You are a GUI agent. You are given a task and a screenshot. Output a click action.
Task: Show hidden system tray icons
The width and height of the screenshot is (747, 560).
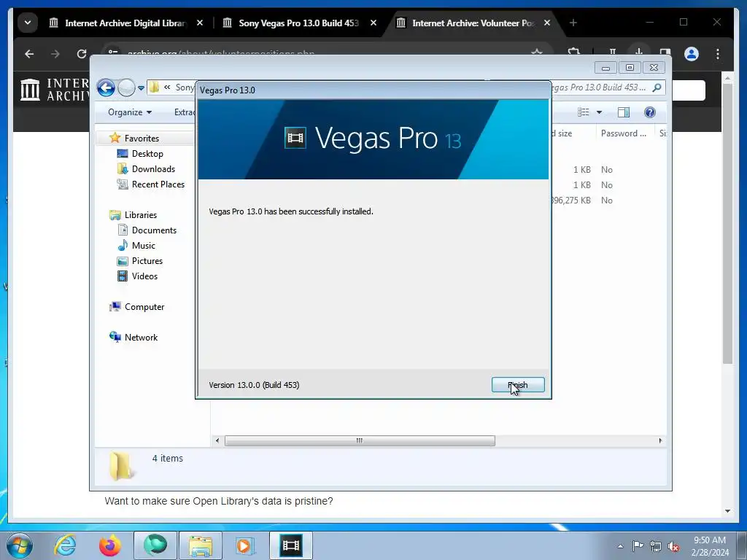620,546
